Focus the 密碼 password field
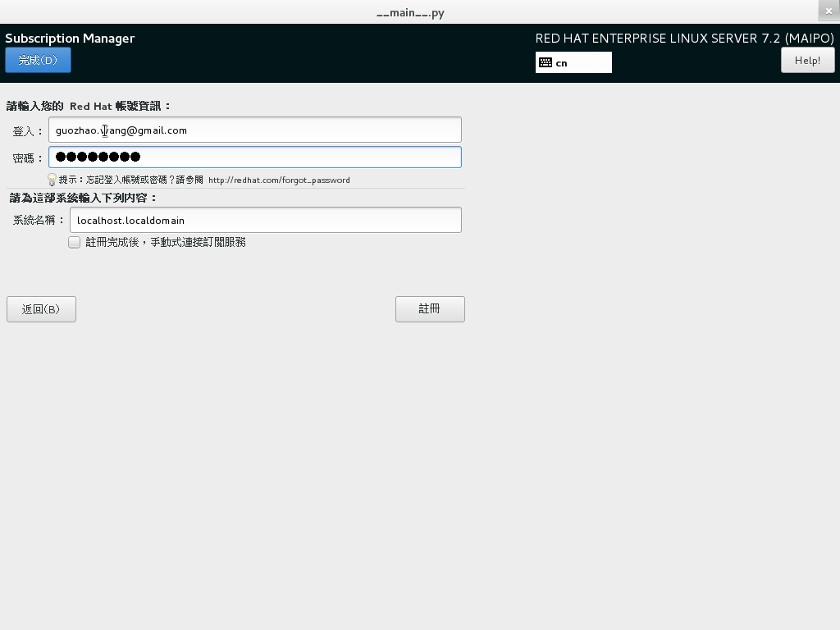The height and width of the screenshot is (630, 840). coord(255,157)
